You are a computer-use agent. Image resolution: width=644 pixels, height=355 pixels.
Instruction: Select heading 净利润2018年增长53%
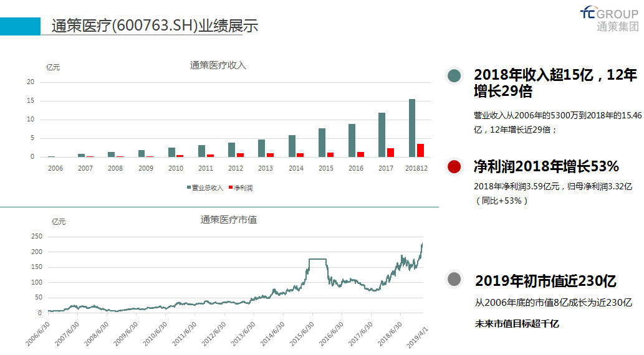pyautogui.click(x=546, y=166)
